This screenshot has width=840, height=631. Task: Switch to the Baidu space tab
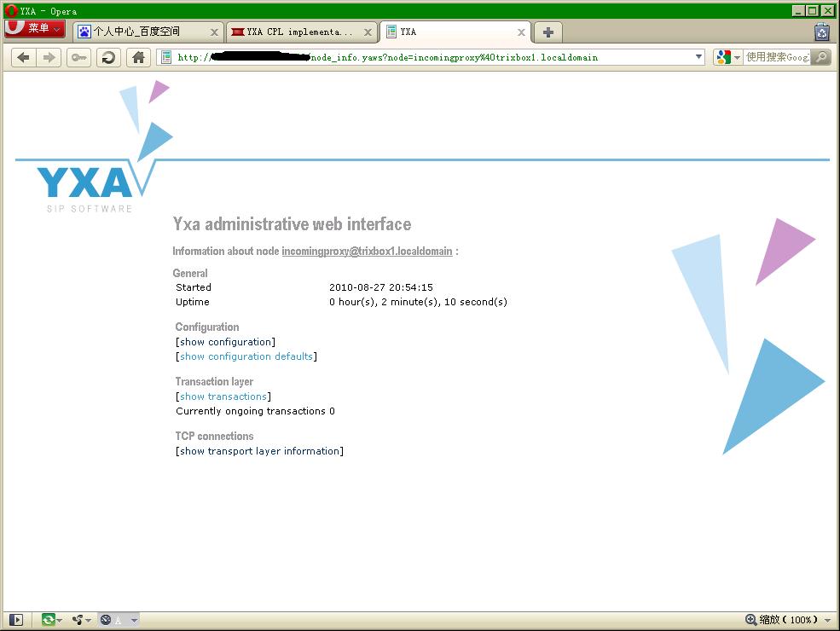(147, 32)
